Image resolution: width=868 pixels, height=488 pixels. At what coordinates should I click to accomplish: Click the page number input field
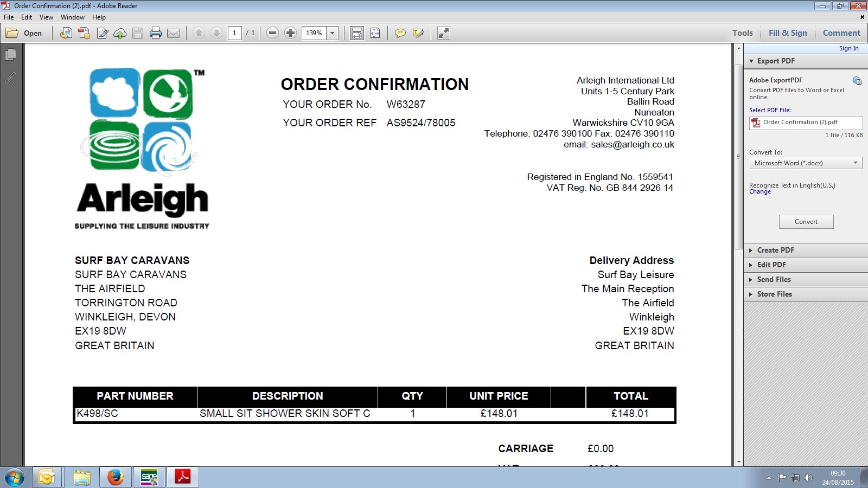(235, 33)
